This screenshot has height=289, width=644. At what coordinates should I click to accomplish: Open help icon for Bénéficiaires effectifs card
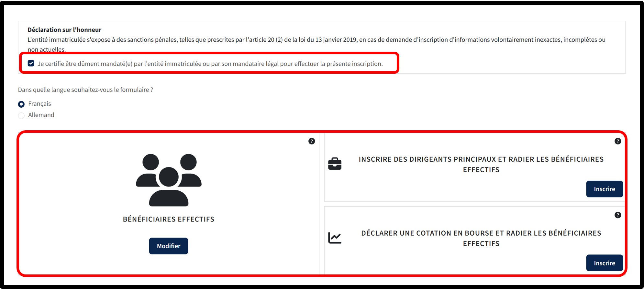312,141
